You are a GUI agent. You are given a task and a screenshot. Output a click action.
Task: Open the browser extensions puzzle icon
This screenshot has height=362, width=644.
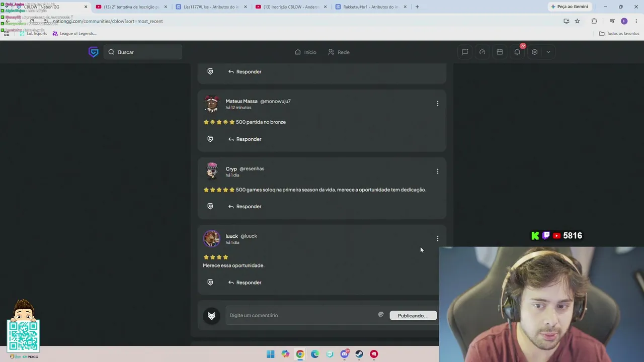click(x=594, y=21)
